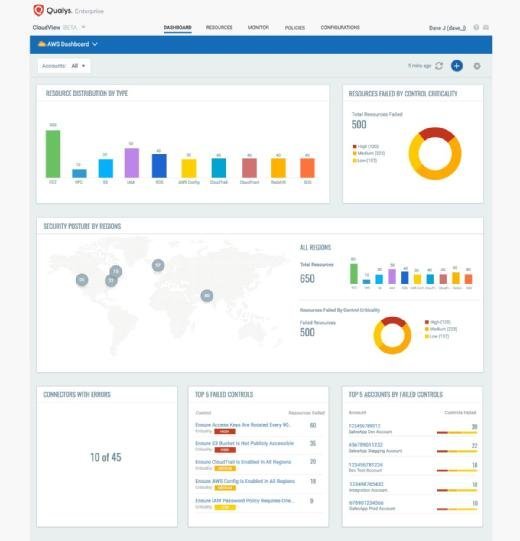Open the IAM password policy control link
The width and height of the screenshot is (520, 541).
[x=245, y=500]
